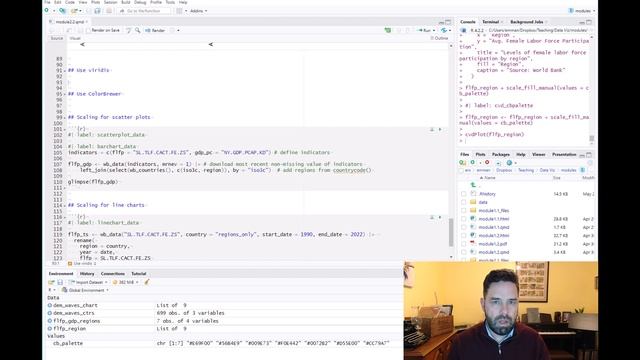Check the box for data folder
The width and height of the screenshot is (640, 360).
click(464, 202)
